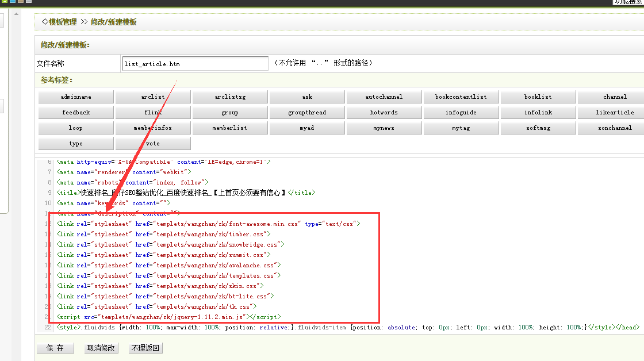Click the 修改/新建模板 breadcrumb text
644x361 pixels.
(114, 22)
